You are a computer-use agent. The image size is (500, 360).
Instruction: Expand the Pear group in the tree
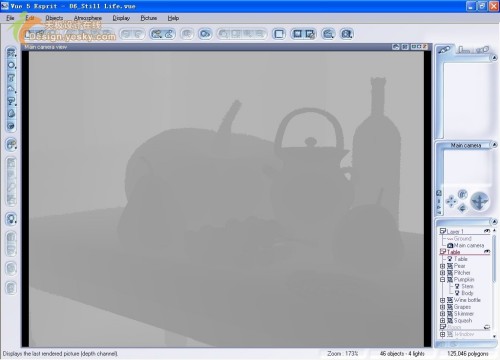tap(442, 266)
